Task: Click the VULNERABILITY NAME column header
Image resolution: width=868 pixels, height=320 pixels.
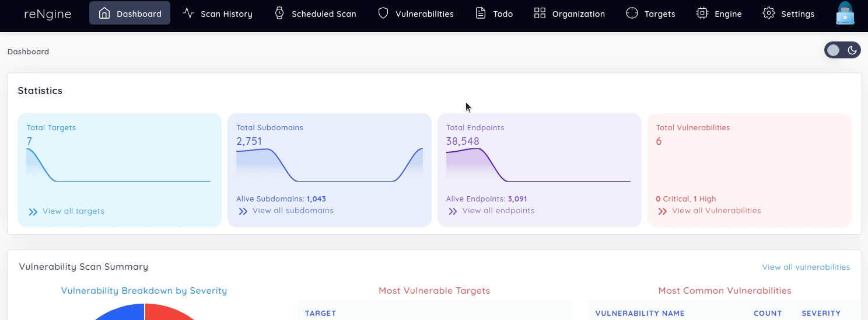Action: tap(640, 314)
